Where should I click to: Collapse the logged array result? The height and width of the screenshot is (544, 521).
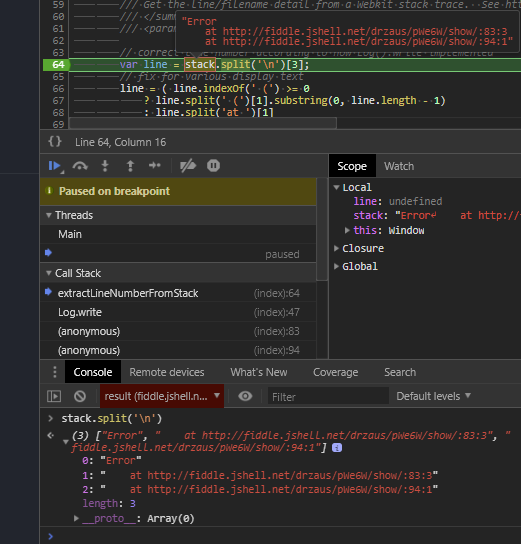(x=65, y=442)
